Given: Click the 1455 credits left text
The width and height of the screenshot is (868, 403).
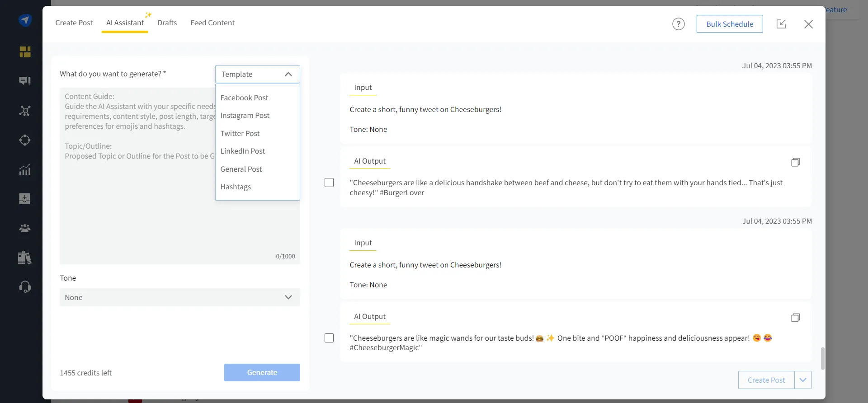Looking at the screenshot, I should pos(86,373).
